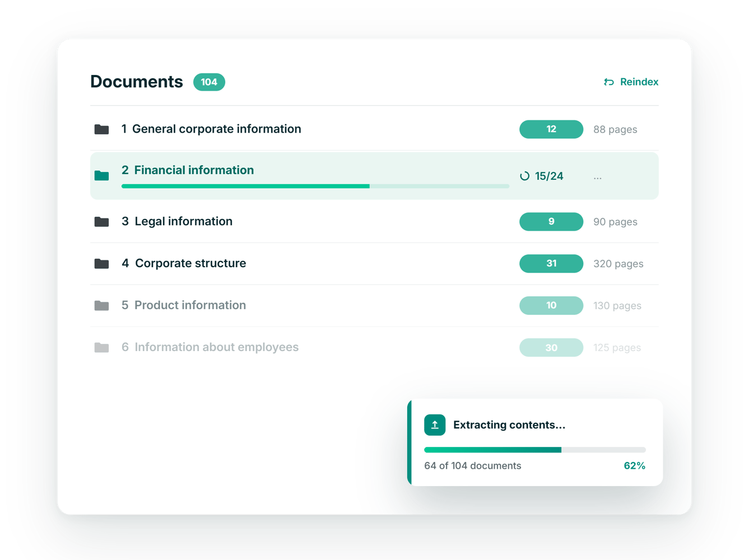The image size is (749, 560).
Task: Open the 1 General corporate information row
Action: click(374, 129)
